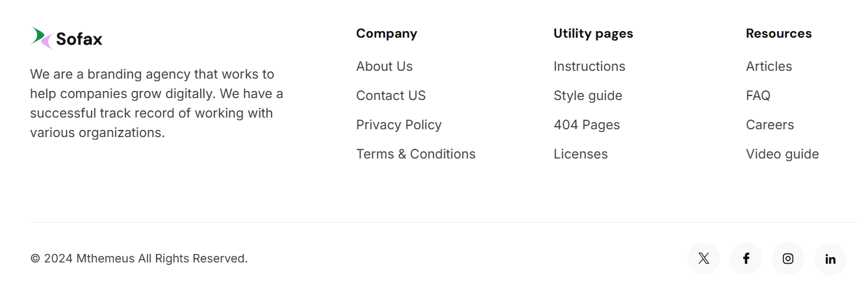This screenshot has width=868, height=291.
Task: Visit the Style guide page
Action: click(587, 95)
